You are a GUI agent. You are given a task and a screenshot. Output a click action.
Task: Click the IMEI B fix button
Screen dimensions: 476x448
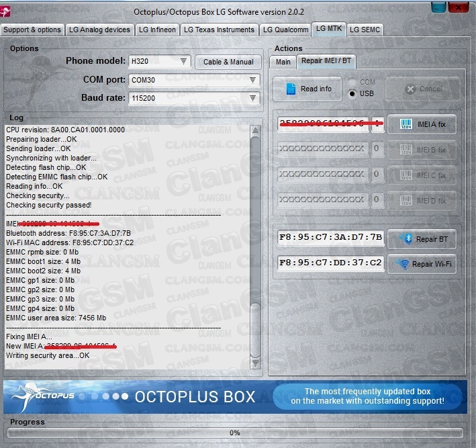[422, 150]
